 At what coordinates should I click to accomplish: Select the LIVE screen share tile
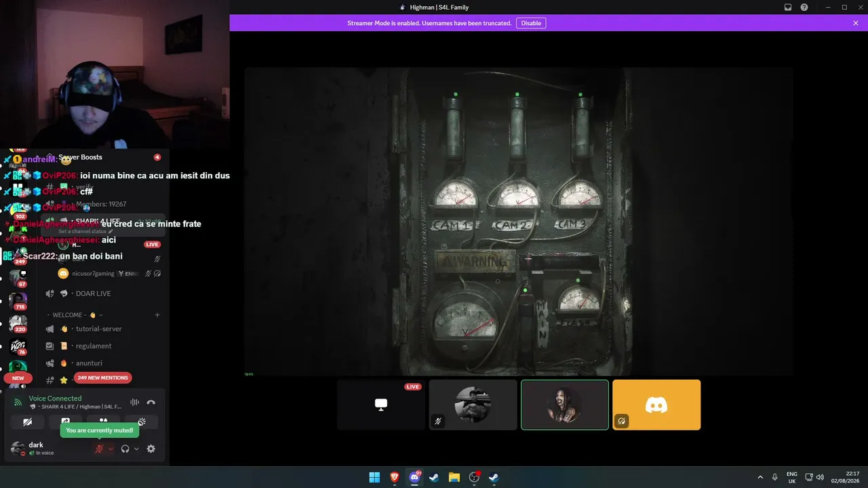[381, 405]
